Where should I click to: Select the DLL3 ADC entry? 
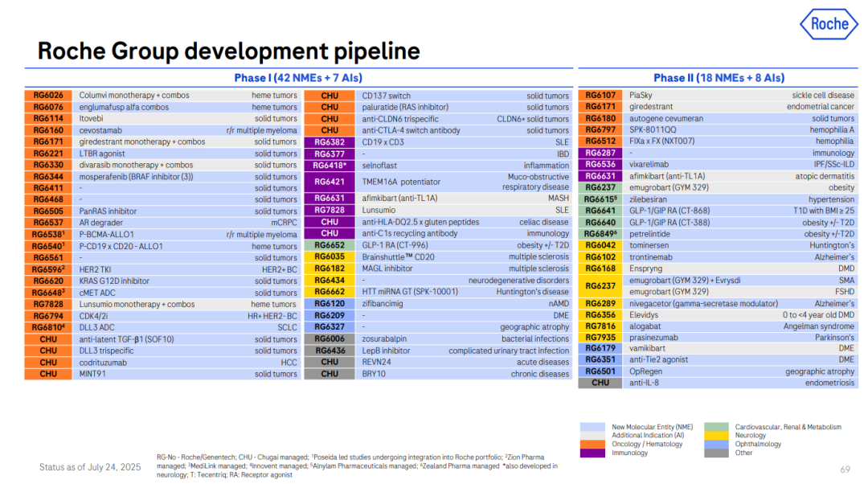(97, 328)
